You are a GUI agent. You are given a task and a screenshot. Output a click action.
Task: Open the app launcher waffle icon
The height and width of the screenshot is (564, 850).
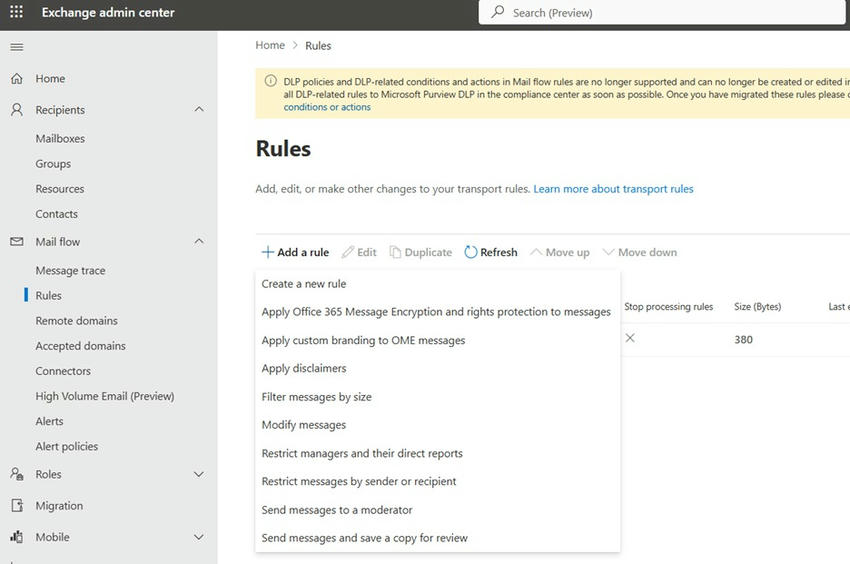[16, 13]
